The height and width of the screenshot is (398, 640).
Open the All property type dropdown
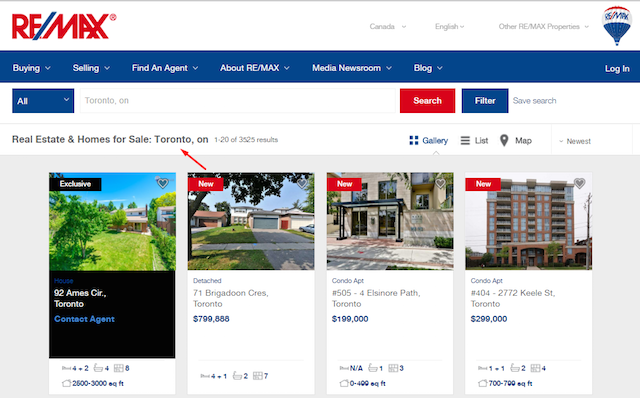tap(43, 101)
